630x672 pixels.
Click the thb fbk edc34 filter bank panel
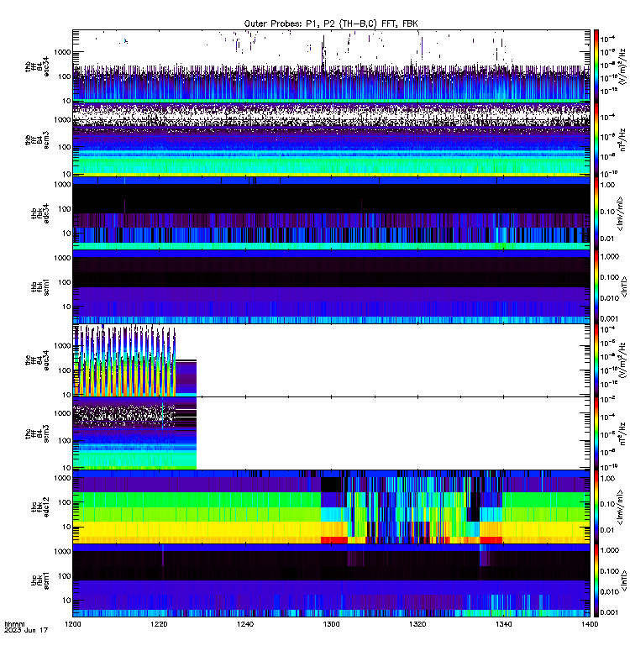pos(331,213)
